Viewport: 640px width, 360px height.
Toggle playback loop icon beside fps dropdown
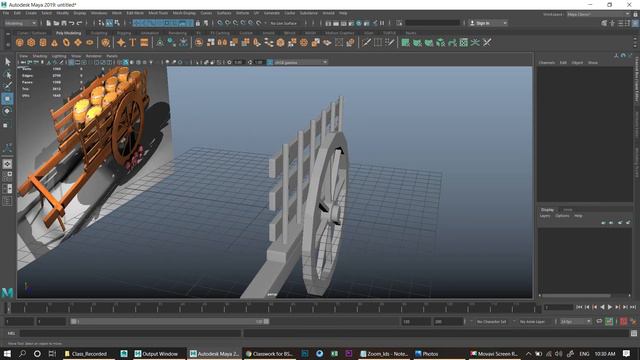pyautogui.click(x=599, y=322)
